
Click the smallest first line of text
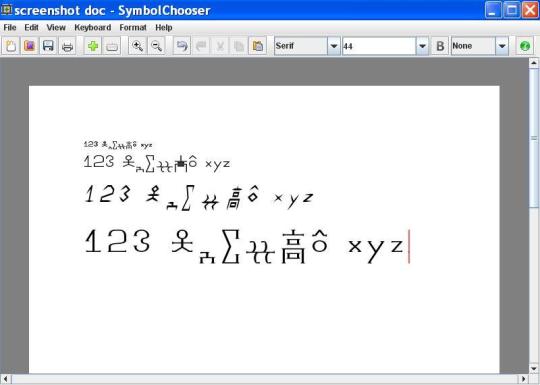coord(118,145)
